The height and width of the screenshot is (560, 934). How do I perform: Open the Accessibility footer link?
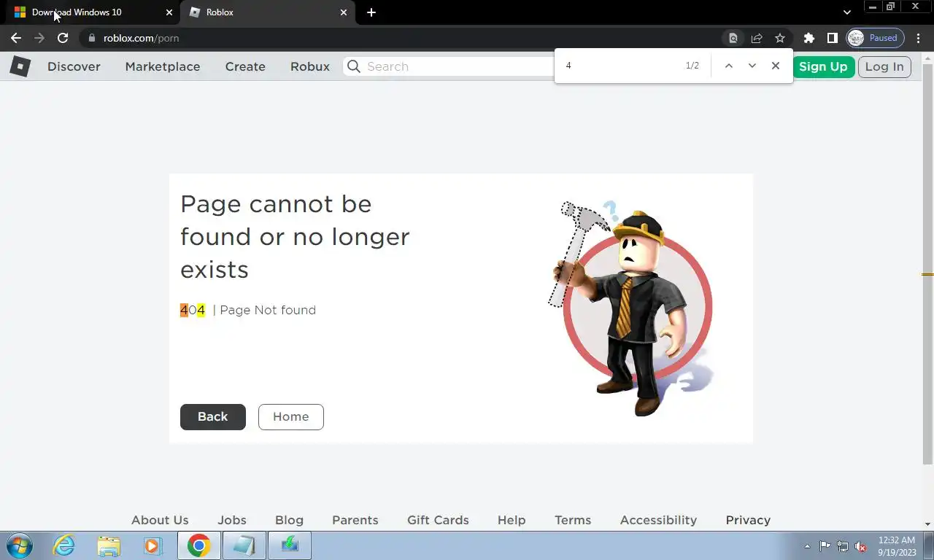pyautogui.click(x=658, y=520)
